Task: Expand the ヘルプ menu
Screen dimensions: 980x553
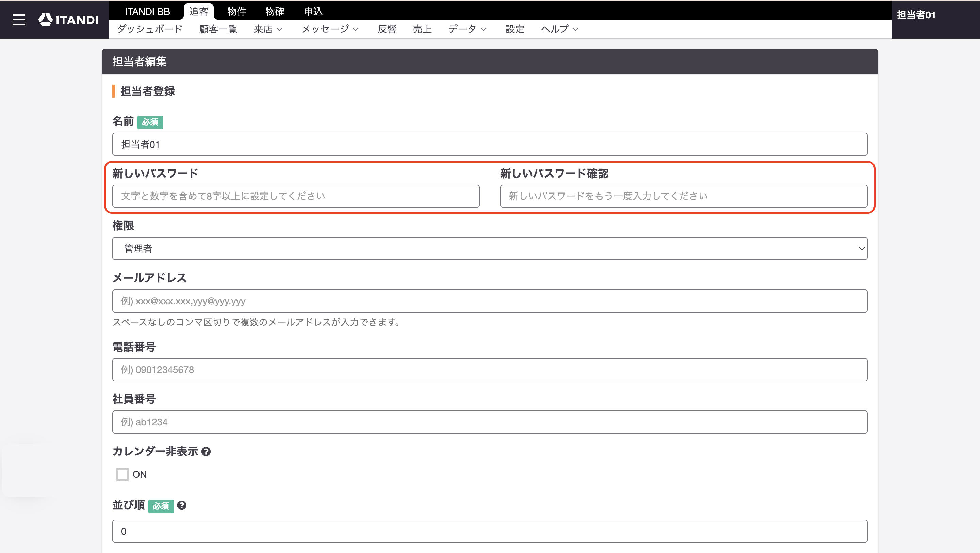Action: pos(559,29)
